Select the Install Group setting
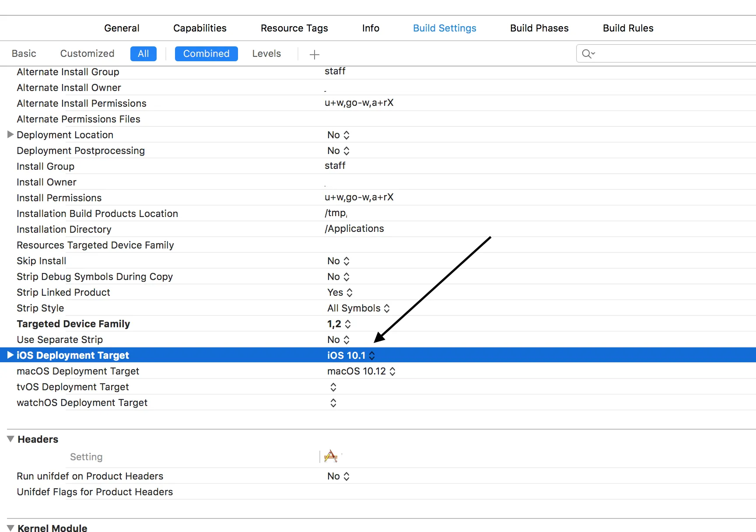The height and width of the screenshot is (532, 756). click(45, 166)
